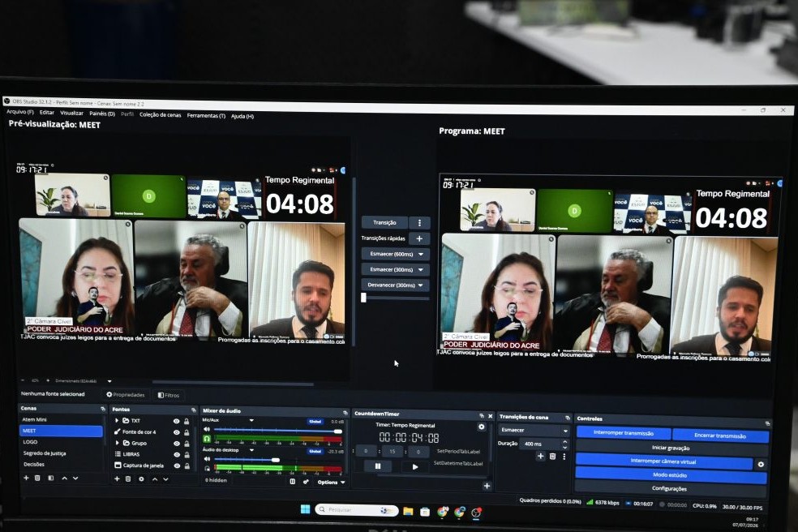This screenshot has width=798, height=532.
Task: Open virtual camera settings gear
Action: (761, 465)
